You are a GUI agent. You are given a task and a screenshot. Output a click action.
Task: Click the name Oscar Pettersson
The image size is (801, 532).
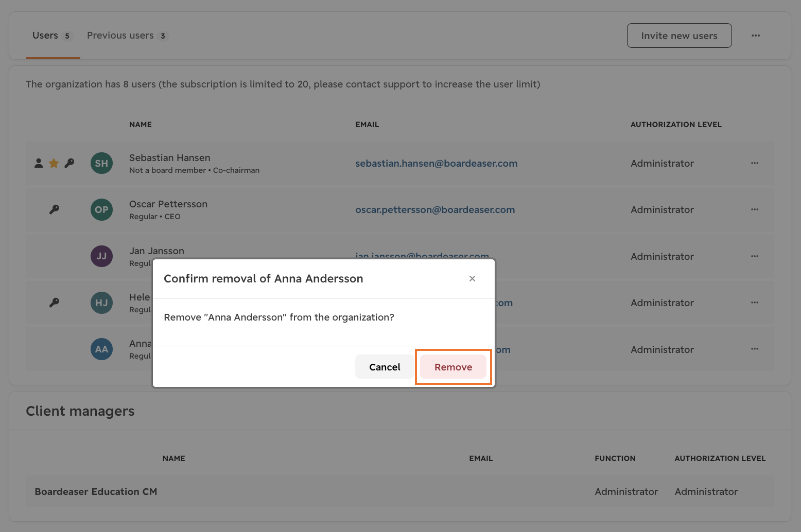click(x=168, y=204)
